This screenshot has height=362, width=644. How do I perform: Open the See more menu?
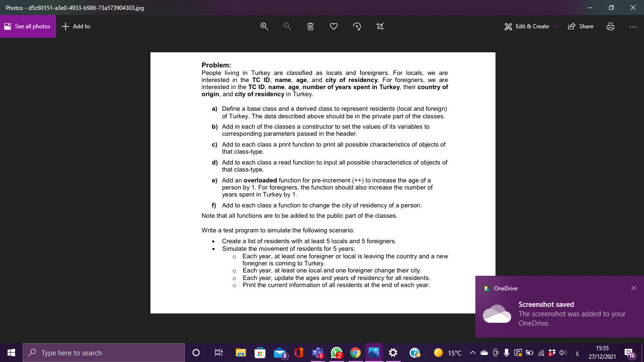[633, 26]
